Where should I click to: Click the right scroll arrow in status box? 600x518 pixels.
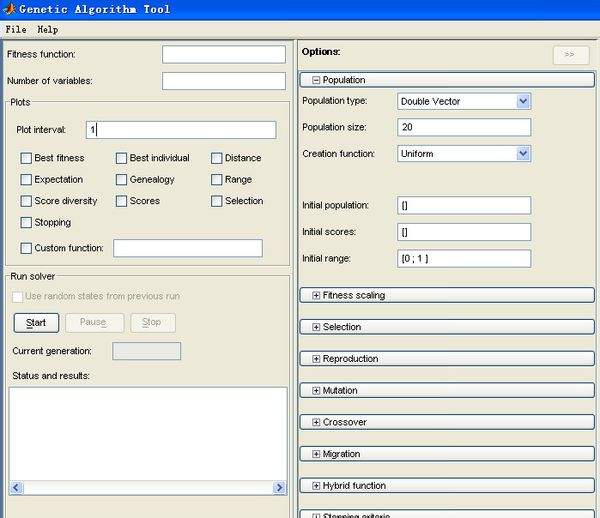[280, 487]
